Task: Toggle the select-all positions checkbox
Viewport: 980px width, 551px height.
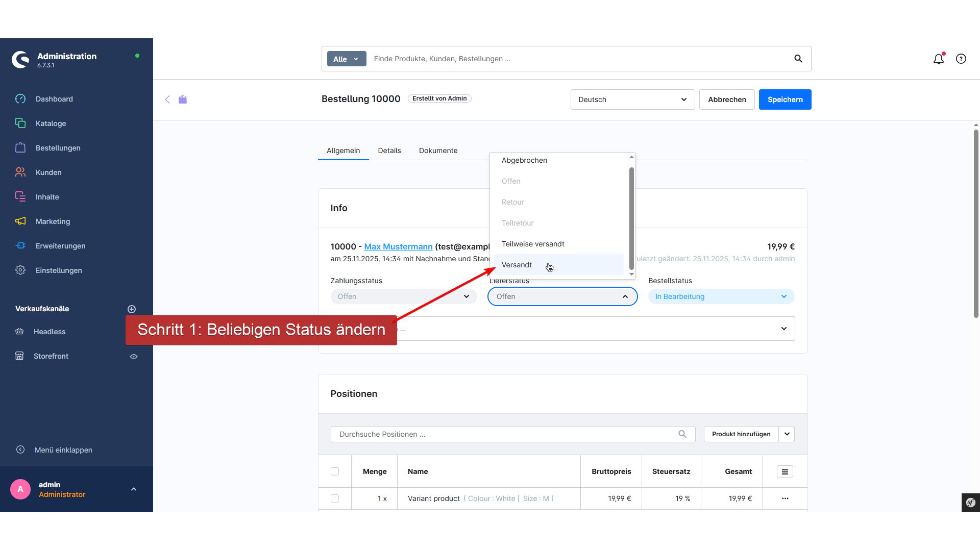Action: [x=335, y=471]
